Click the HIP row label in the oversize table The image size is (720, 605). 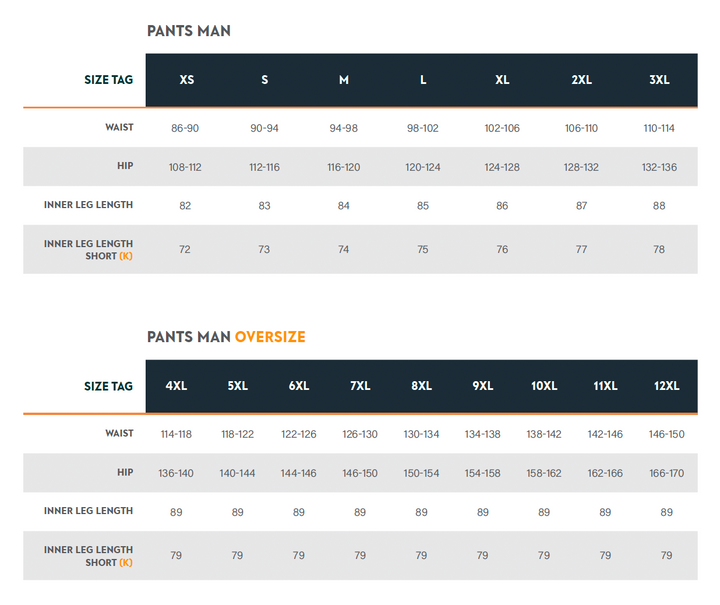tap(124, 472)
